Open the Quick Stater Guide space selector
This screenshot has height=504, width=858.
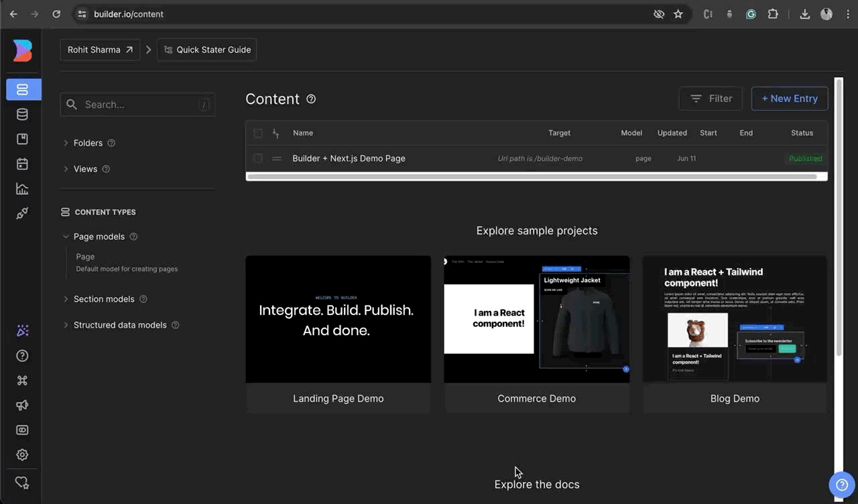coord(207,50)
